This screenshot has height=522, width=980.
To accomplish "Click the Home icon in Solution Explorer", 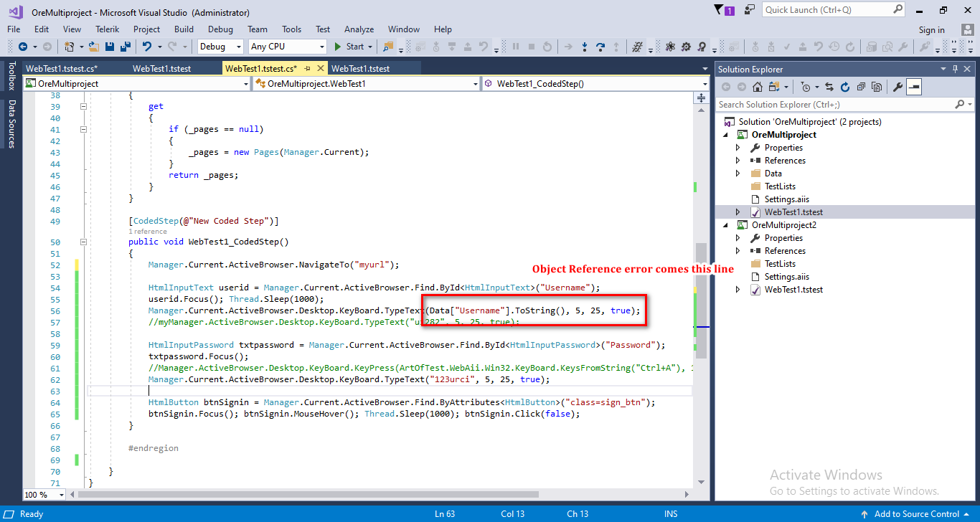I will coord(757,87).
